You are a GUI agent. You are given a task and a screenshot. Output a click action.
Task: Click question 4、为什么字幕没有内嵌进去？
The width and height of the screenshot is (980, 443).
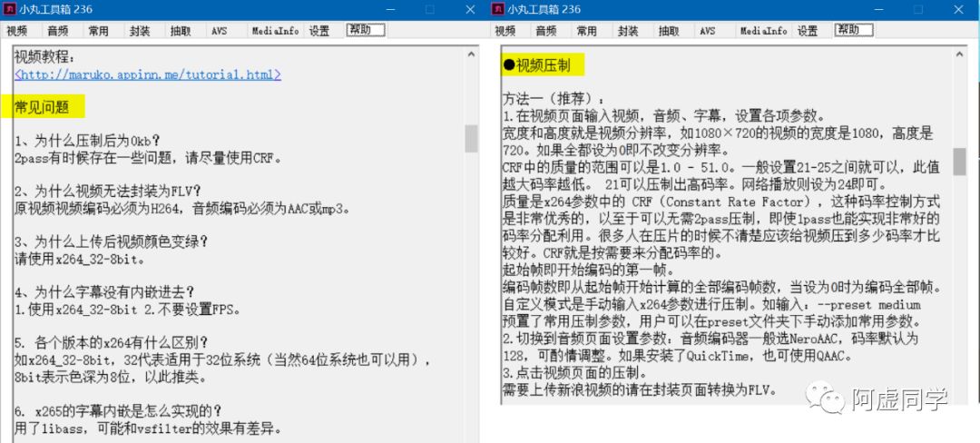(104, 293)
